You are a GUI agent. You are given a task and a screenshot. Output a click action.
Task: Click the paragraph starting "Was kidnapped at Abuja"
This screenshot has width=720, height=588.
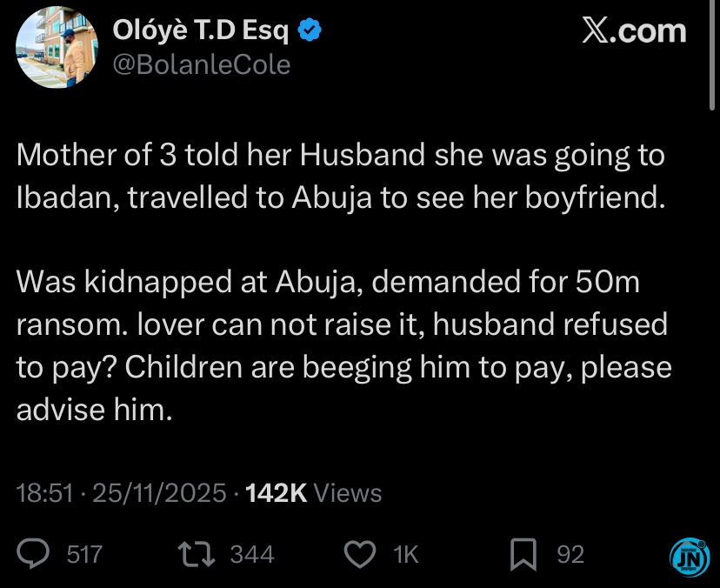(x=343, y=345)
